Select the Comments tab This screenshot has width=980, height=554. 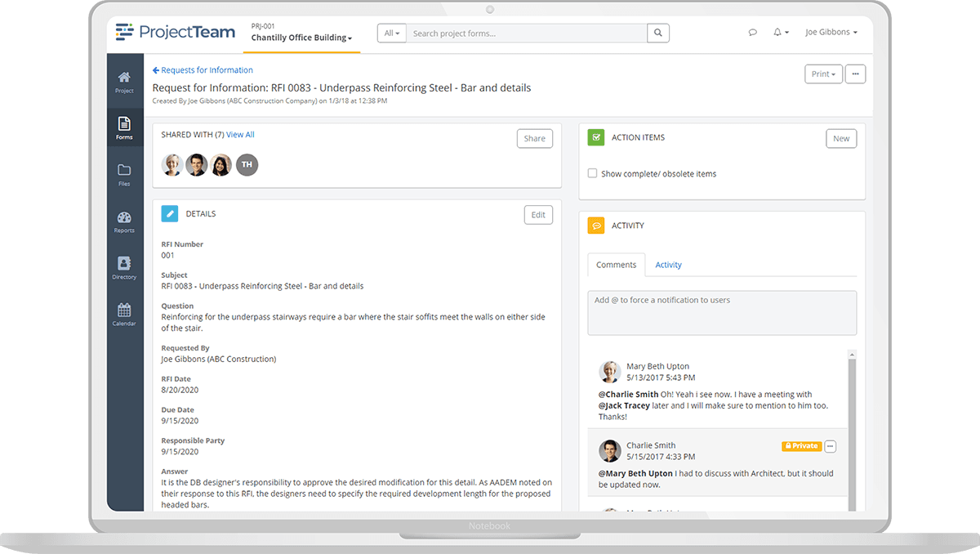click(x=616, y=265)
